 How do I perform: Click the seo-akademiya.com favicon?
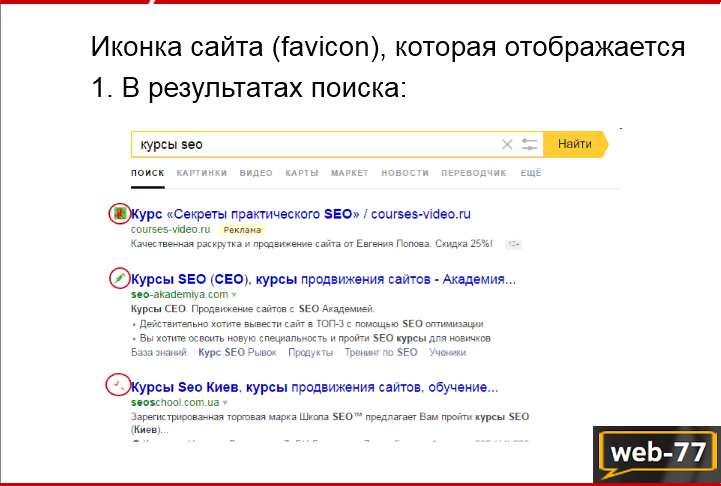coord(120,278)
